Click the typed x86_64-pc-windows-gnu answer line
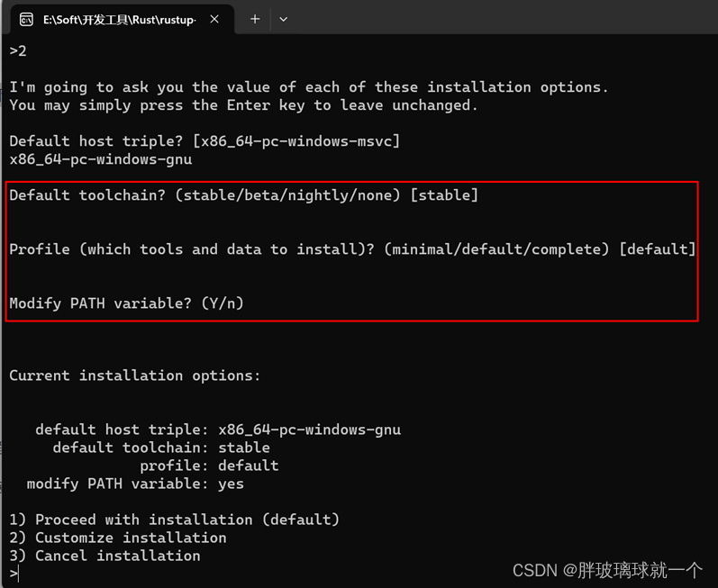This screenshot has height=588, width=718. click(101, 159)
